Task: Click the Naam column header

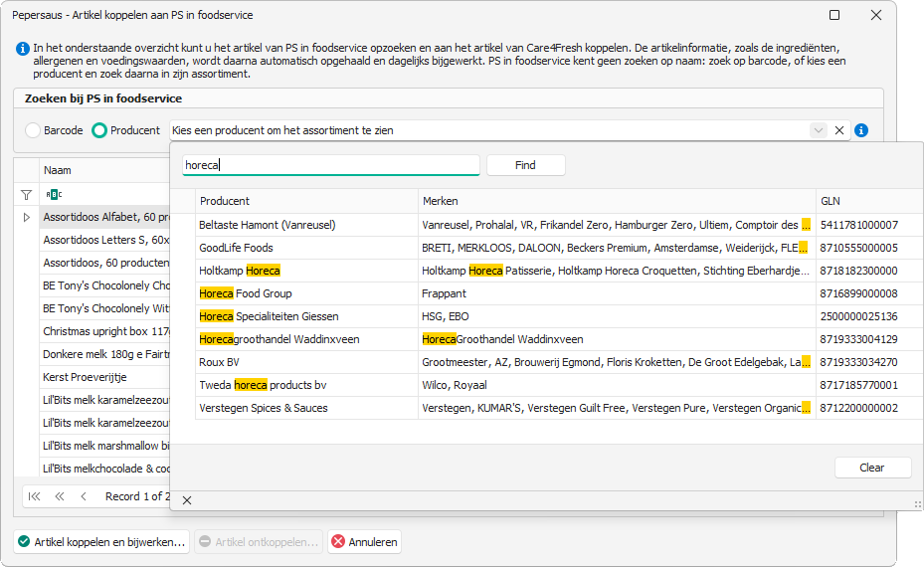Action: [104, 170]
